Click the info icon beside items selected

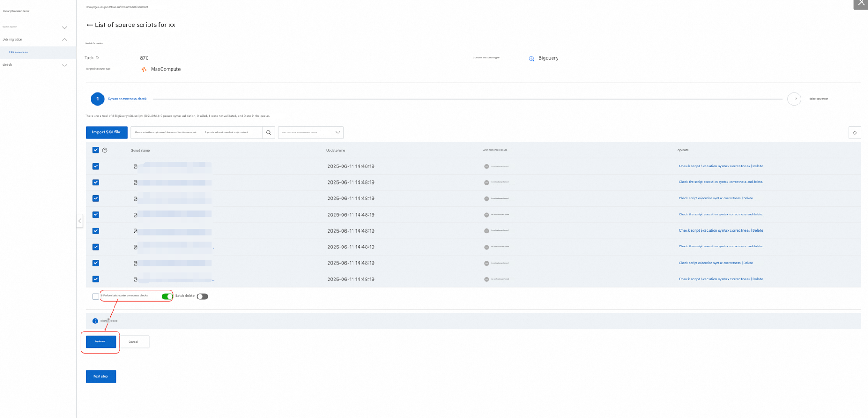click(95, 321)
